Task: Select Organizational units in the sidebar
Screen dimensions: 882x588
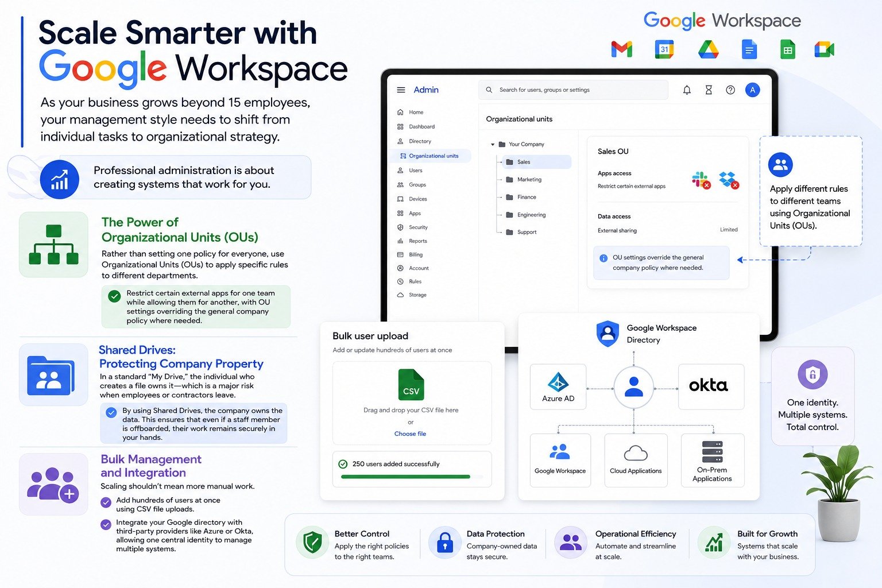Action: point(431,156)
